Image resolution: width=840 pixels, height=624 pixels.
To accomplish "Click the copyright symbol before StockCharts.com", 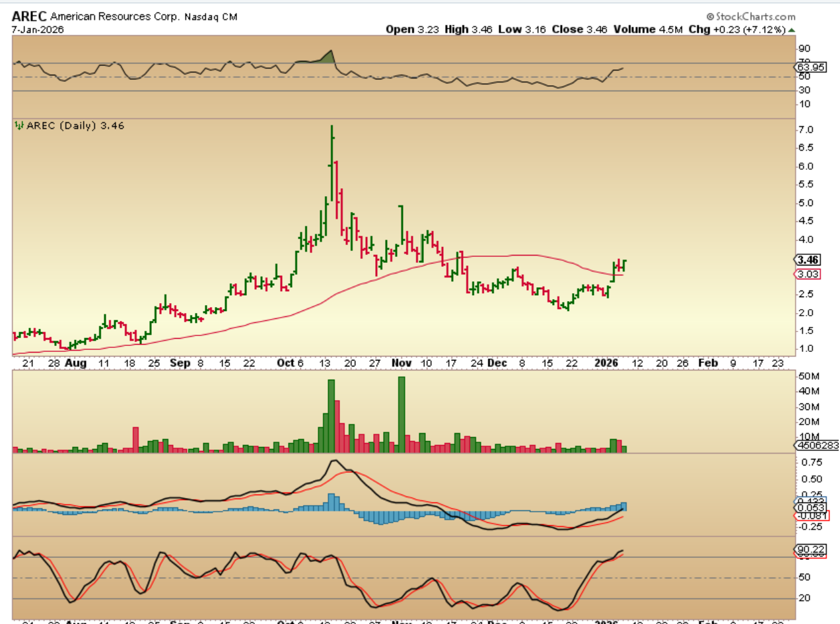I will tap(711, 17).
